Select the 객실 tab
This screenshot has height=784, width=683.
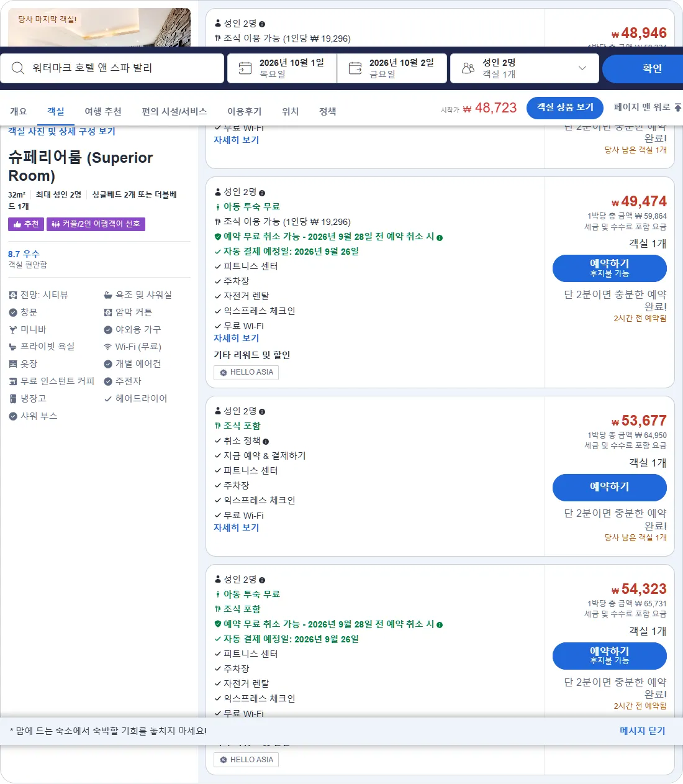56,111
